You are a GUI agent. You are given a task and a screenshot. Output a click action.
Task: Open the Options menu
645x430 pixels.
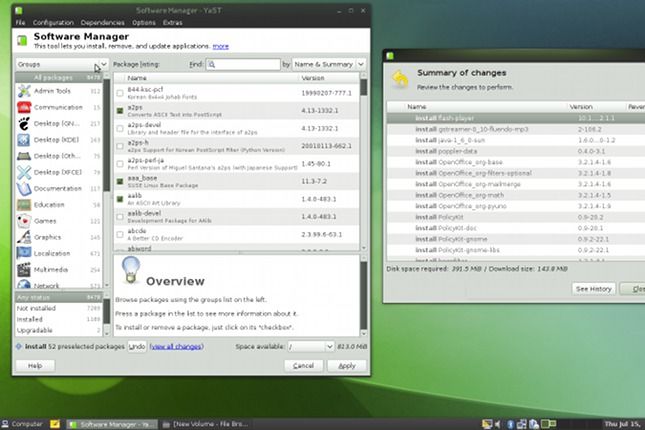point(144,23)
